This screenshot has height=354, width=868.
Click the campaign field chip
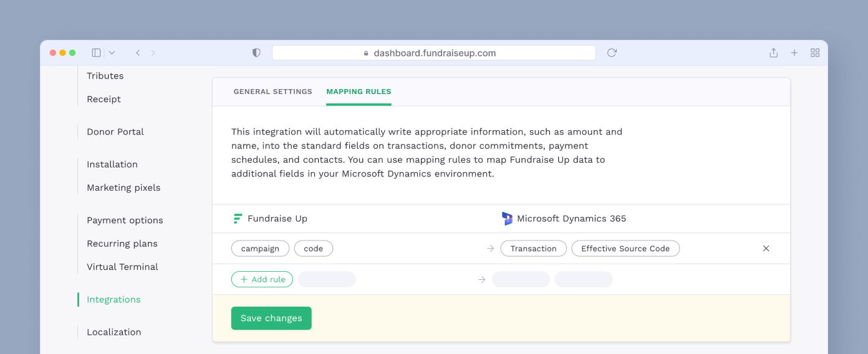(x=260, y=249)
